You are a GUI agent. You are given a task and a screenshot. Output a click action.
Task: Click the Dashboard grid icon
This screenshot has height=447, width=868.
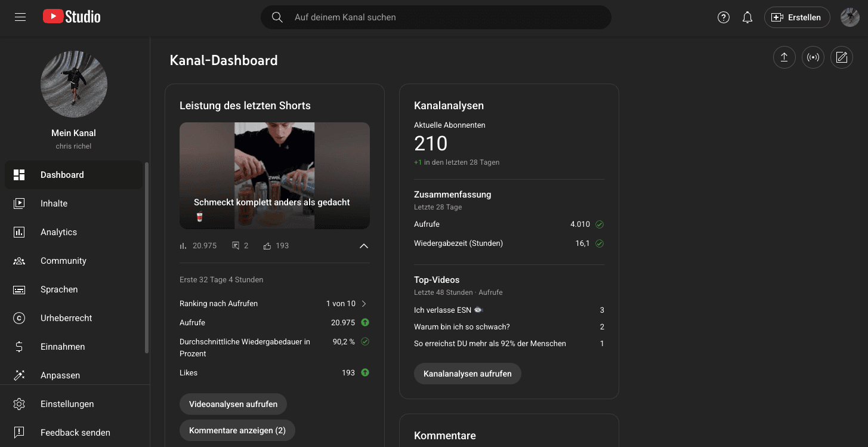click(x=19, y=175)
